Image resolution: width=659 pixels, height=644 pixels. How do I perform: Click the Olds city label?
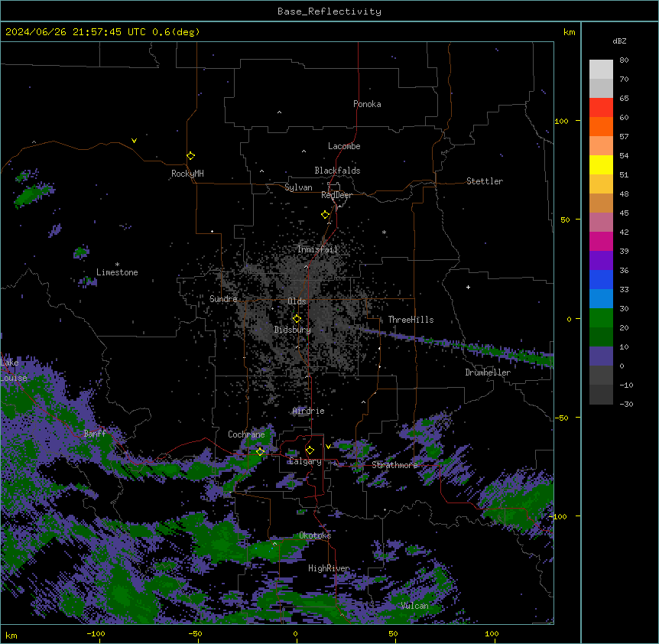pyautogui.click(x=297, y=301)
